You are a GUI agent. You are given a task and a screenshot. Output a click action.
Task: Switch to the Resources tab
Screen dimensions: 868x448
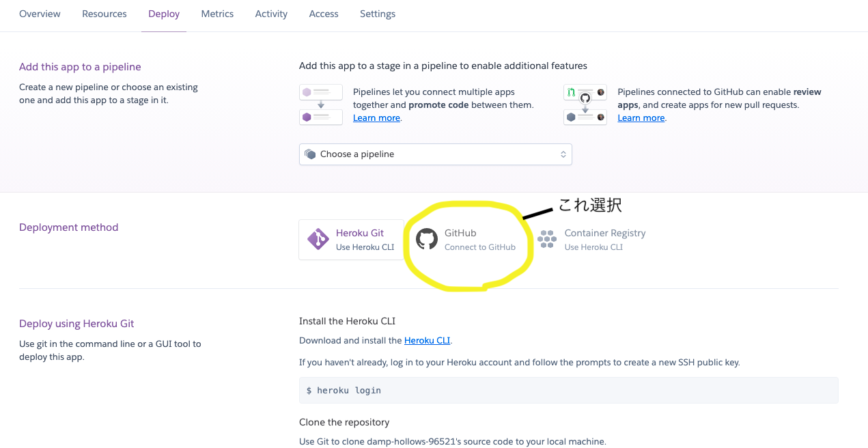(104, 14)
